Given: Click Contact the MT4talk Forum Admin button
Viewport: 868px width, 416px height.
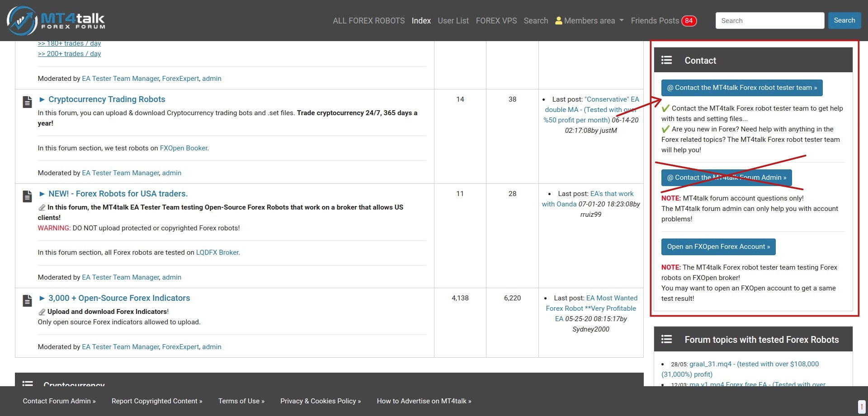Looking at the screenshot, I should [726, 178].
